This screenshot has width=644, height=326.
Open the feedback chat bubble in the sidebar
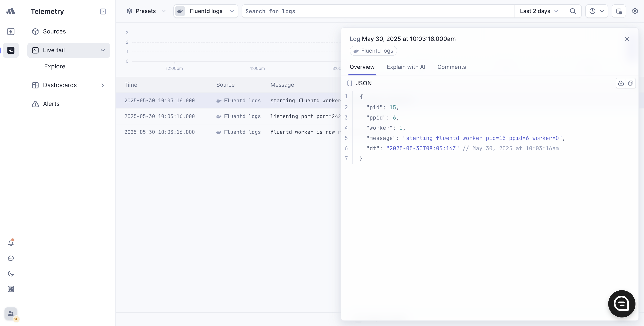[11, 258]
